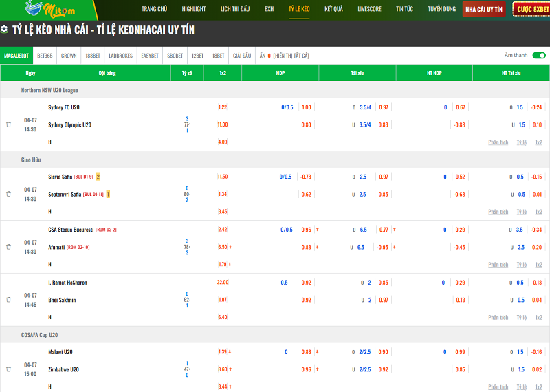550x392 pixels.
Task: Open Phân tích for Slavia Sofia match
Action: click(498, 212)
